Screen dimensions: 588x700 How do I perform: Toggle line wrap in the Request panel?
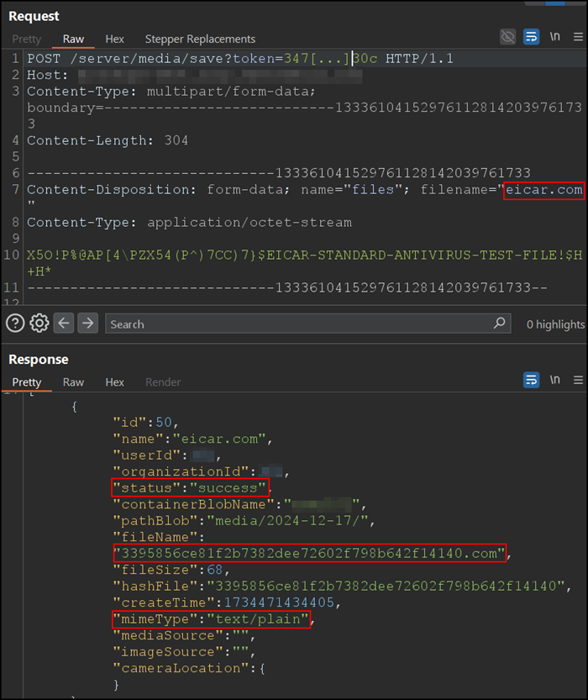coord(531,38)
